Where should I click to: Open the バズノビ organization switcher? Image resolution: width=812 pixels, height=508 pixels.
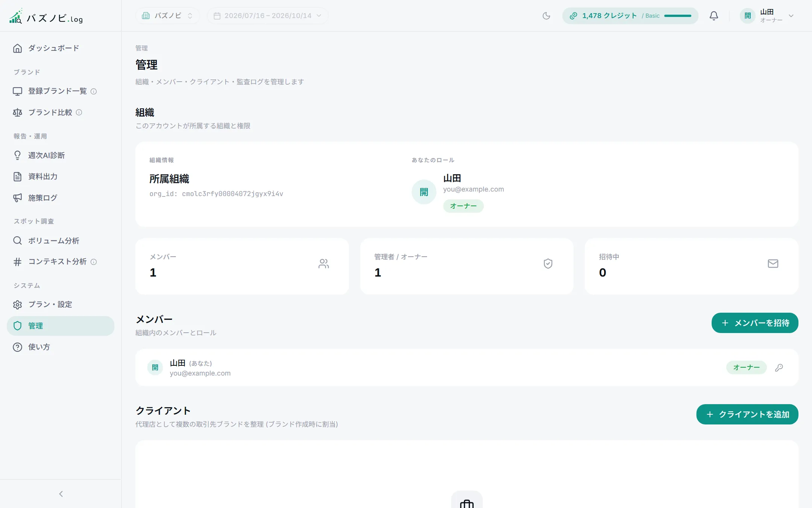167,16
